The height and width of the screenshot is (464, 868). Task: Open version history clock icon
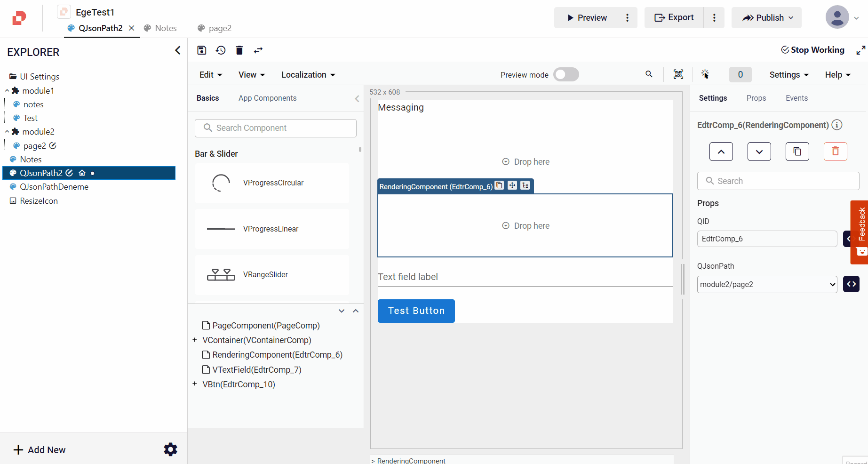tap(221, 50)
